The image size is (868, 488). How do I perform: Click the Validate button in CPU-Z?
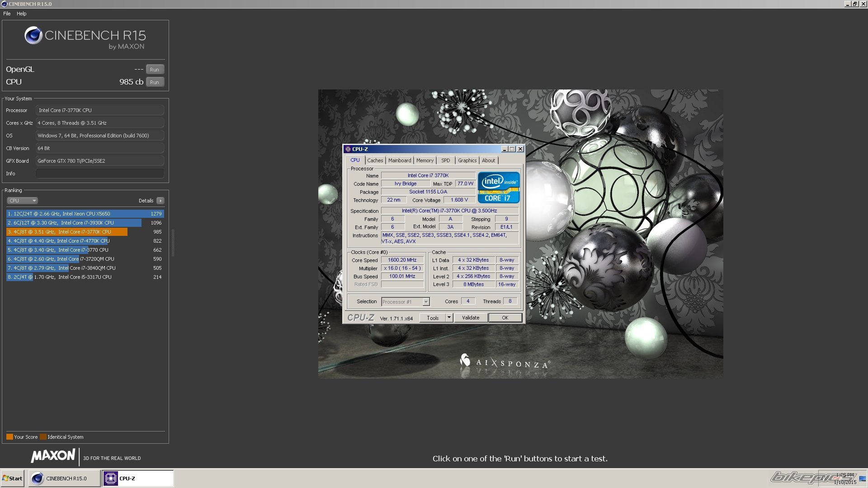[x=471, y=318]
